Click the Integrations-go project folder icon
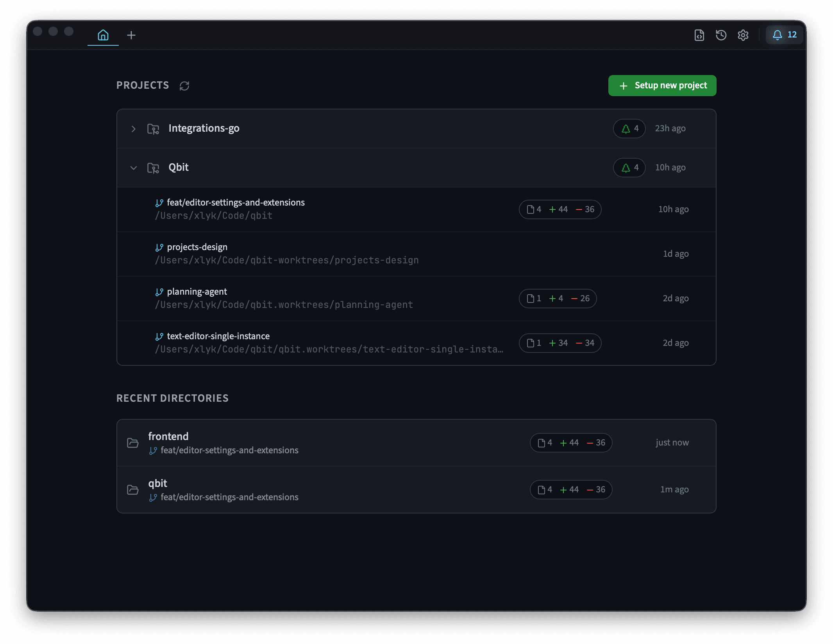The height and width of the screenshot is (644, 833). (153, 129)
